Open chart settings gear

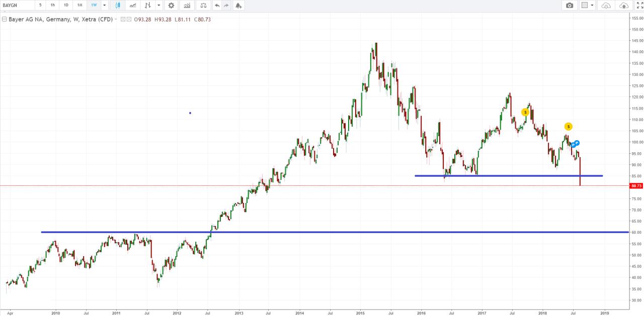[171, 6]
